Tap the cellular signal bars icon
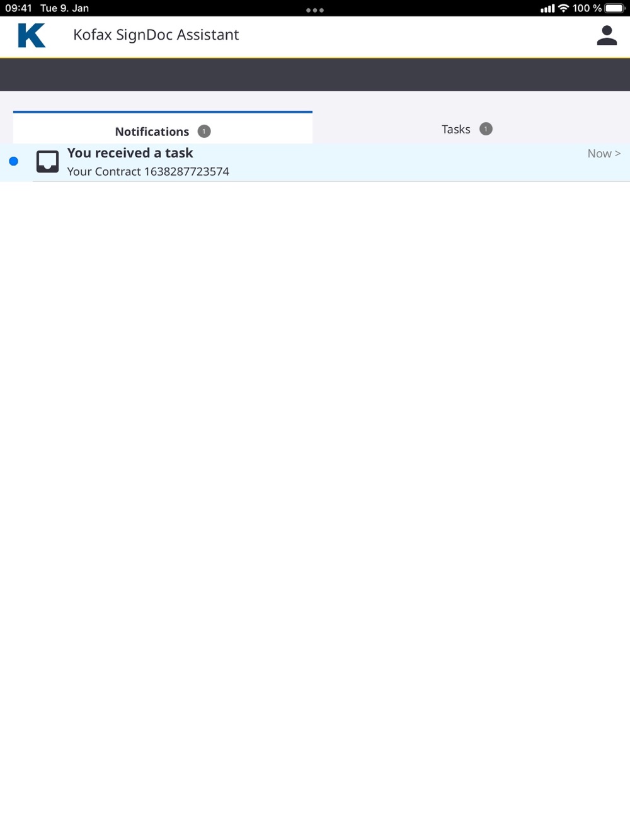Viewport: 630px width, 840px height. (x=547, y=8)
